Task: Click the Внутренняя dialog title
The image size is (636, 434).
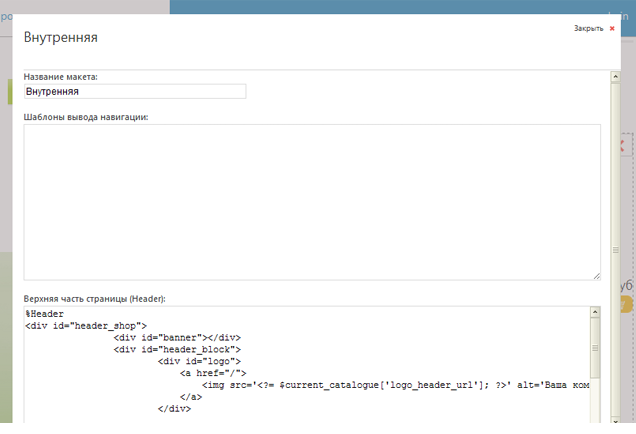Action: 60,38
